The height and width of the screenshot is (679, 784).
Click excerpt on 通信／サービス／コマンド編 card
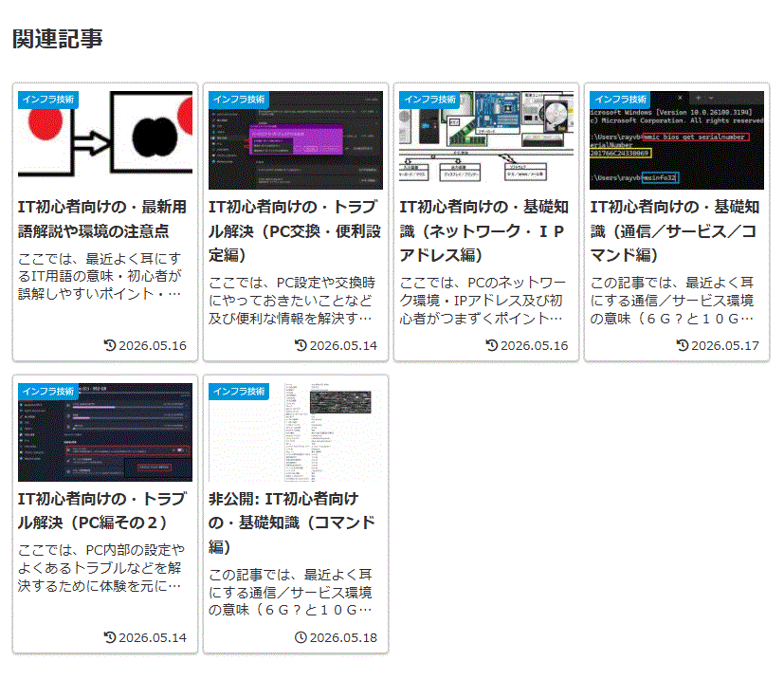click(x=672, y=300)
